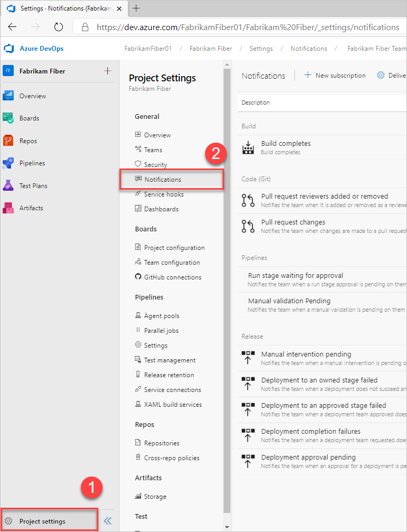This screenshot has height=532, width=407.
Task: Click the Fabrikam Fiber breadcrumb link
Action: pyautogui.click(x=211, y=49)
